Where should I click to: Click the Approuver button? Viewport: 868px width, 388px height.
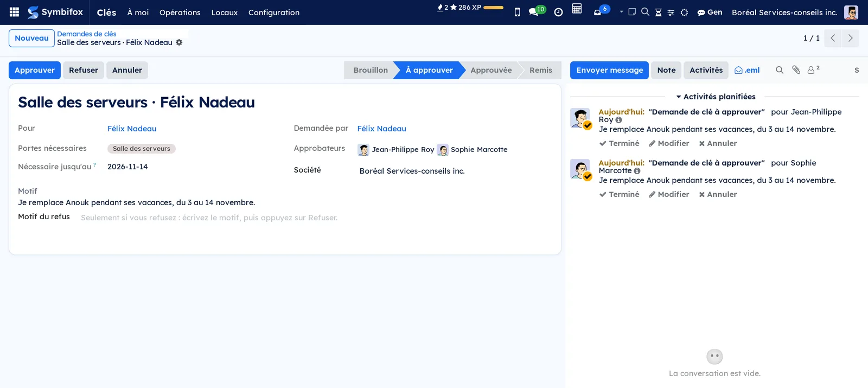(35, 70)
